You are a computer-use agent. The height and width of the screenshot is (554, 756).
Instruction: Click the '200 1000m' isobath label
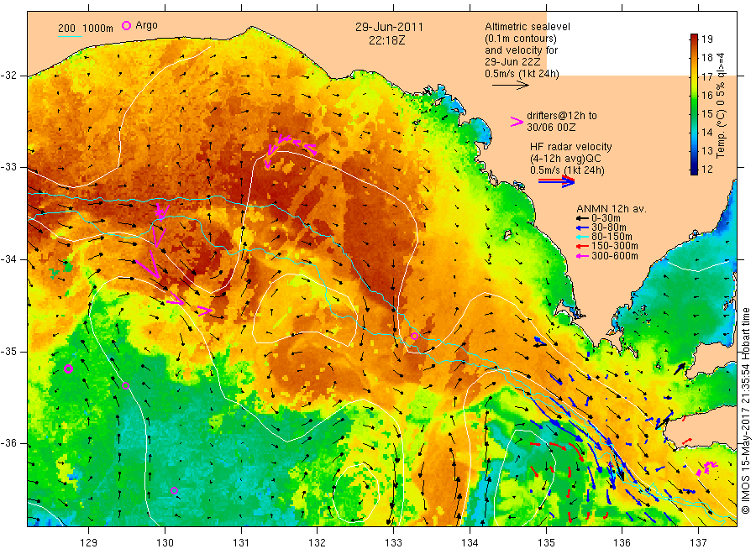[86, 29]
